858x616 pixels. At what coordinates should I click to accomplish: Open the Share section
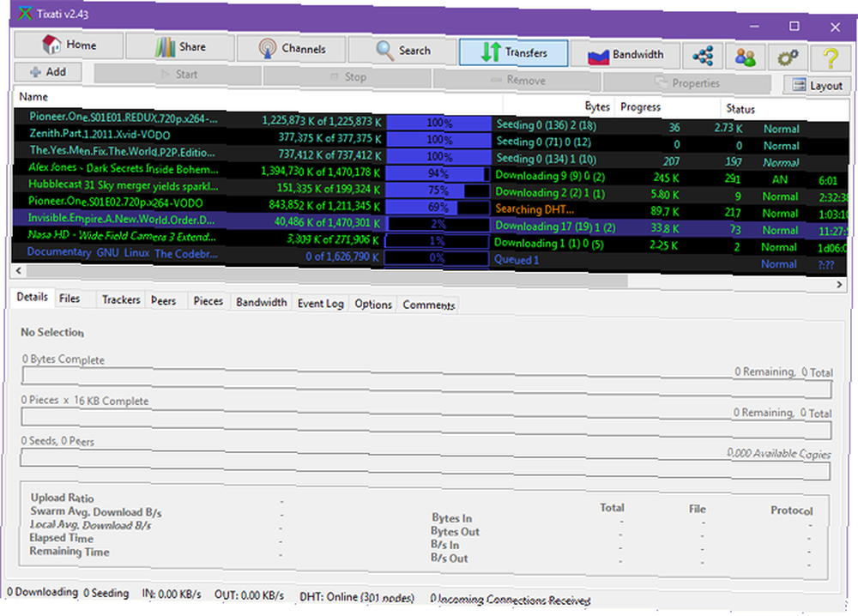pos(180,47)
